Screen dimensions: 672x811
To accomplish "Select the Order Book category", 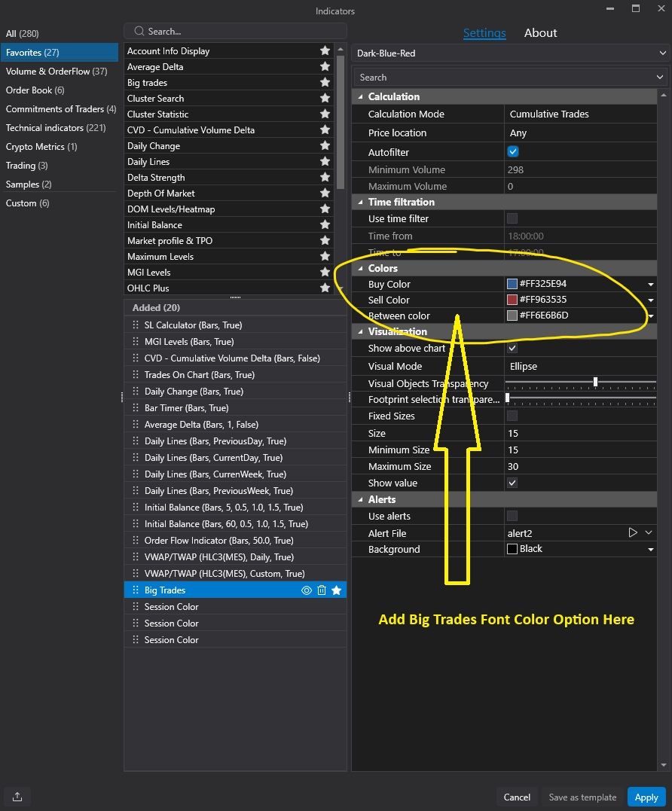I will coord(35,90).
